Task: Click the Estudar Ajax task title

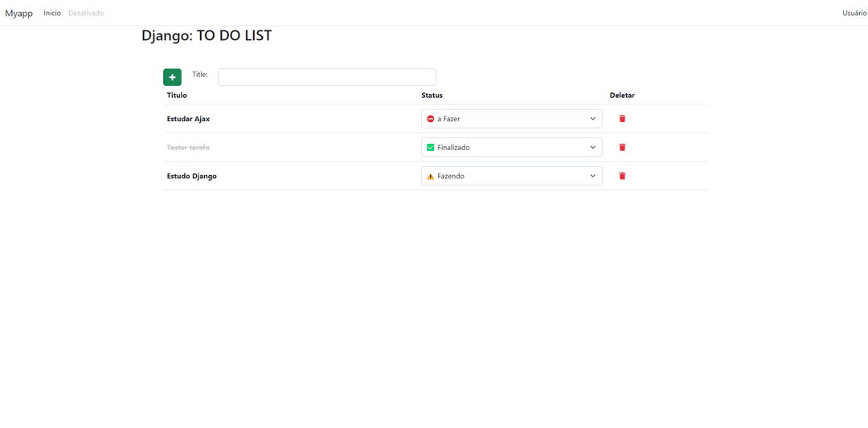Action: click(x=188, y=119)
